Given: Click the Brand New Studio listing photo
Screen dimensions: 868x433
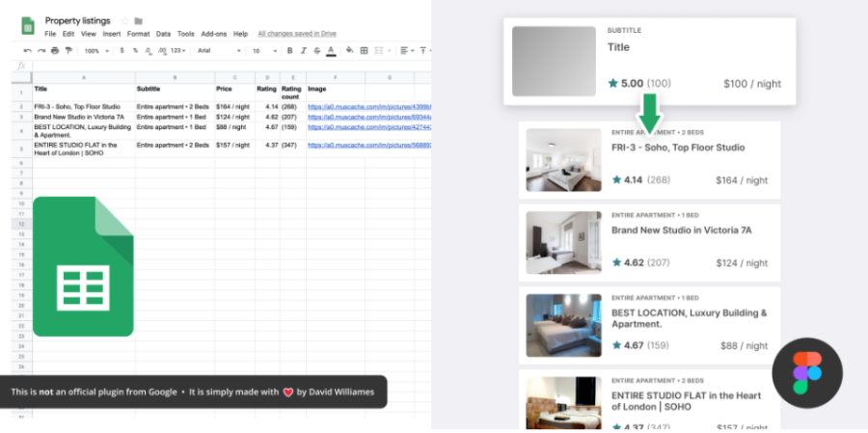Looking at the screenshot, I should (x=563, y=242).
